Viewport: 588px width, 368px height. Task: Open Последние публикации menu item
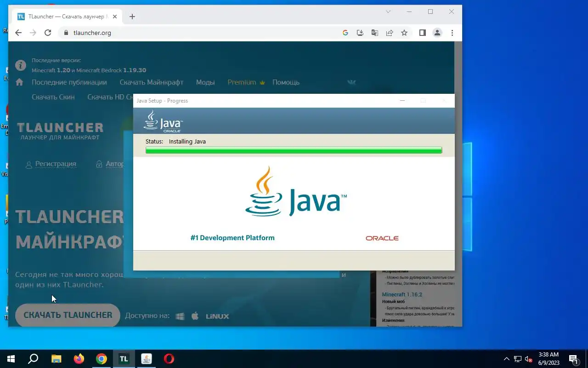click(69, 82)
